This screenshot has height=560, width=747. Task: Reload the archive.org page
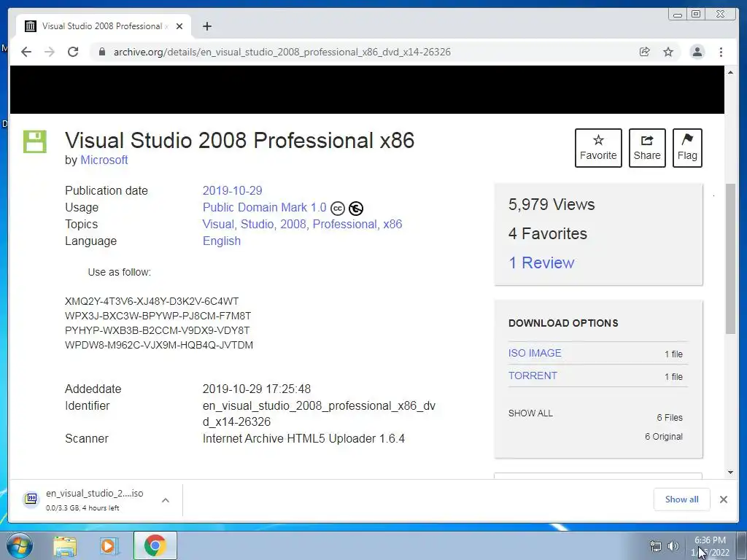73,52
